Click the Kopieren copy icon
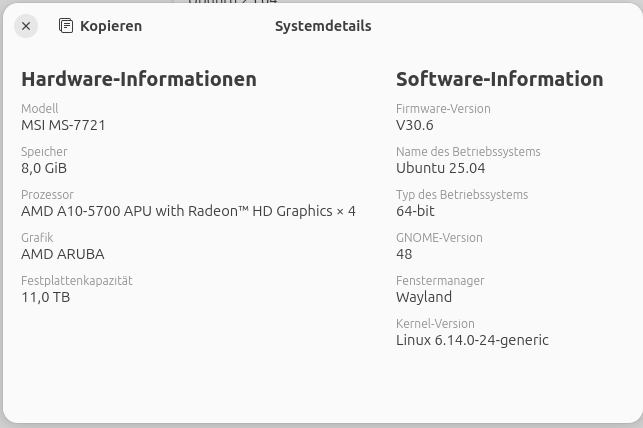The image size is (643, 428). (x=66, y=26)
